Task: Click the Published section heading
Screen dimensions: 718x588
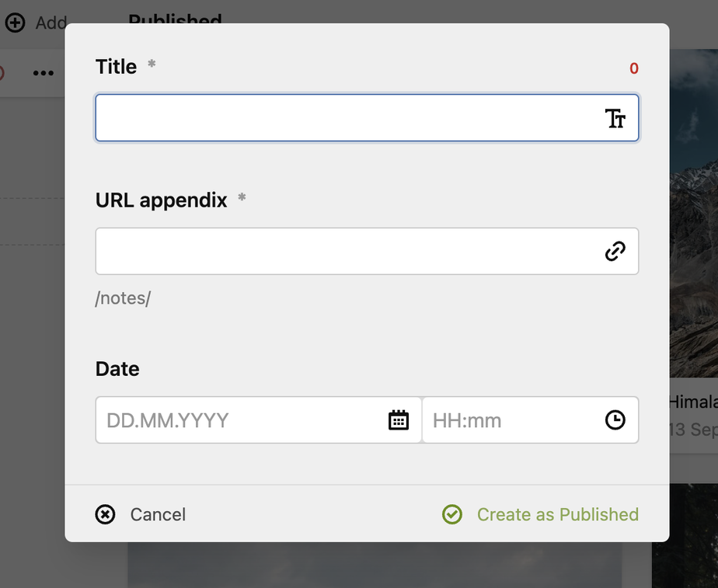Action: [x=175, y=17]
